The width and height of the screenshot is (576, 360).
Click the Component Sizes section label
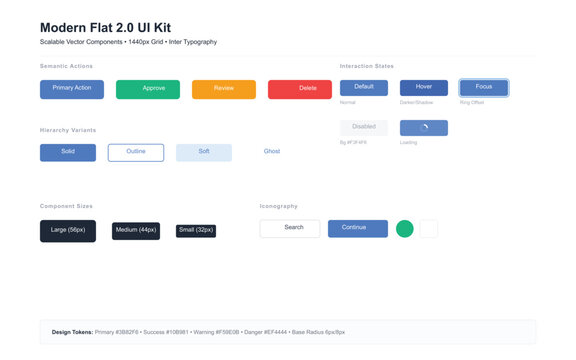(66, 206)
